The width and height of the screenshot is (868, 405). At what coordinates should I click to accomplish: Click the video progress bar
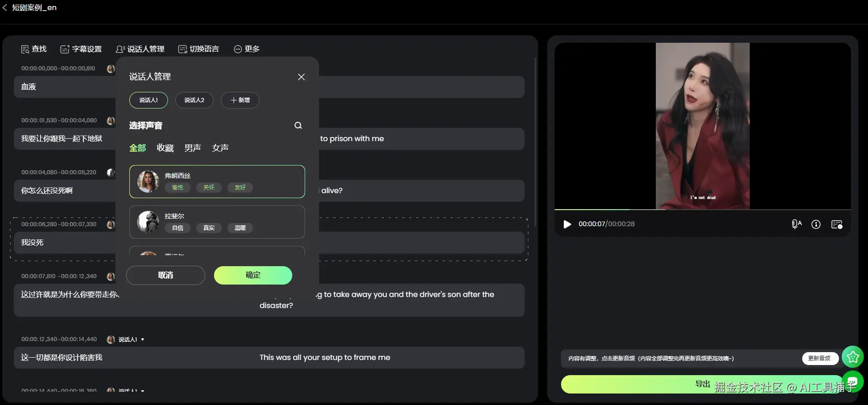(702, 210)
